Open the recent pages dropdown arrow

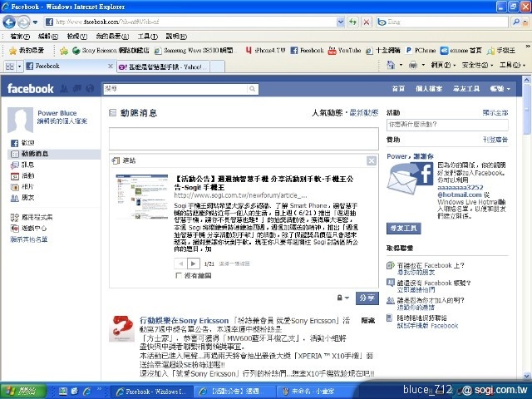tap(35, 22)
